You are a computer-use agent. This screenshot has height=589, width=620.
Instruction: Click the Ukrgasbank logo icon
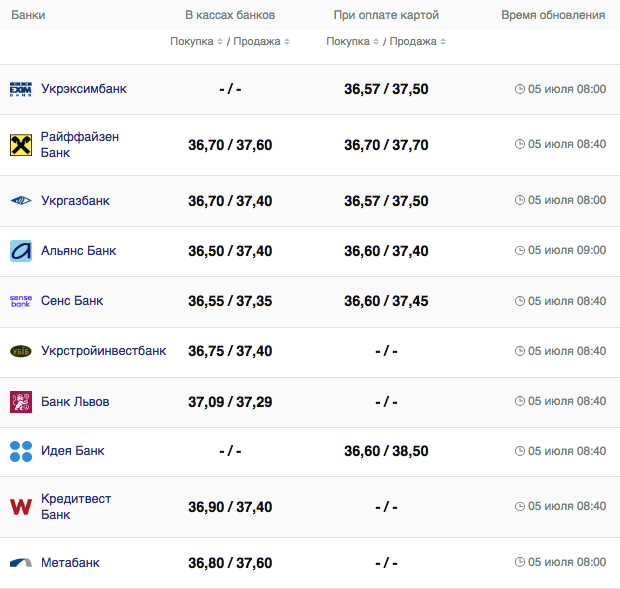click(x=21, y=201)
